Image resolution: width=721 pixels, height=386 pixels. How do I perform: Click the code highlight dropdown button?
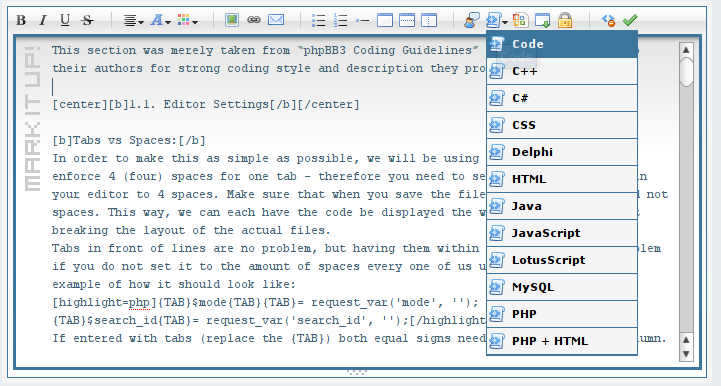497,20
